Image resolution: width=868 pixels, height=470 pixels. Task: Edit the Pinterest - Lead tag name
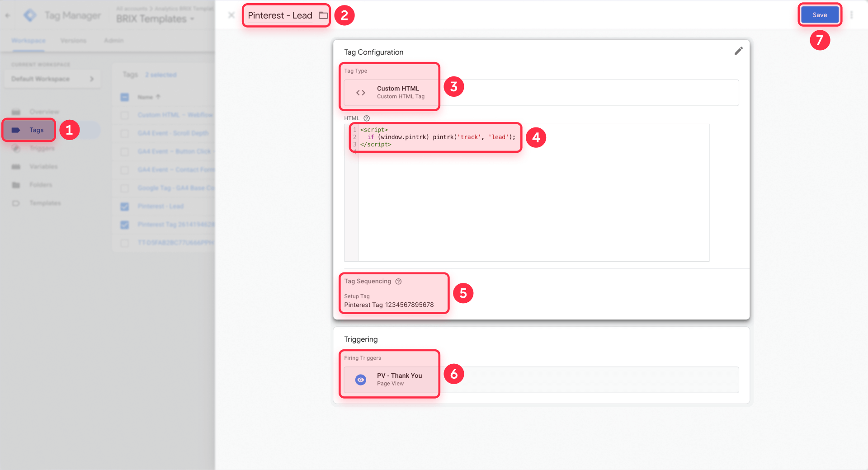click(280, 15)
